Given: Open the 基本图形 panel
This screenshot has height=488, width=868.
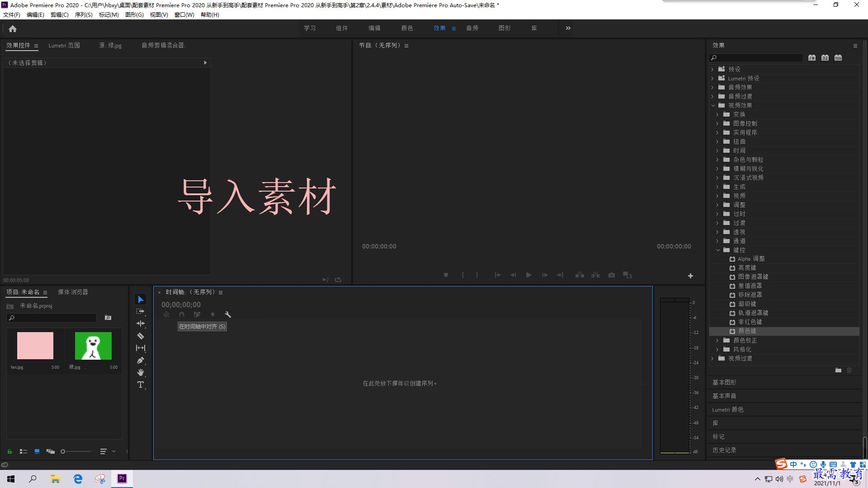Looking at the screenshot, I should [x=724, y=382].
